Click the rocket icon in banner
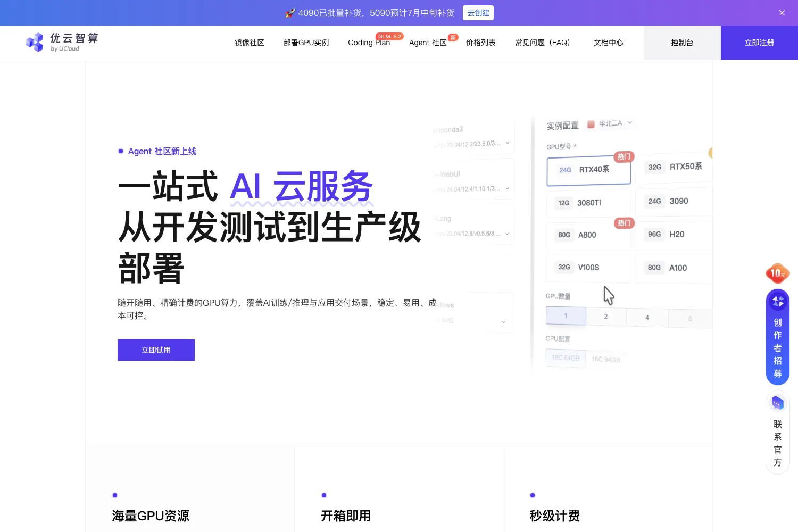 290,13
